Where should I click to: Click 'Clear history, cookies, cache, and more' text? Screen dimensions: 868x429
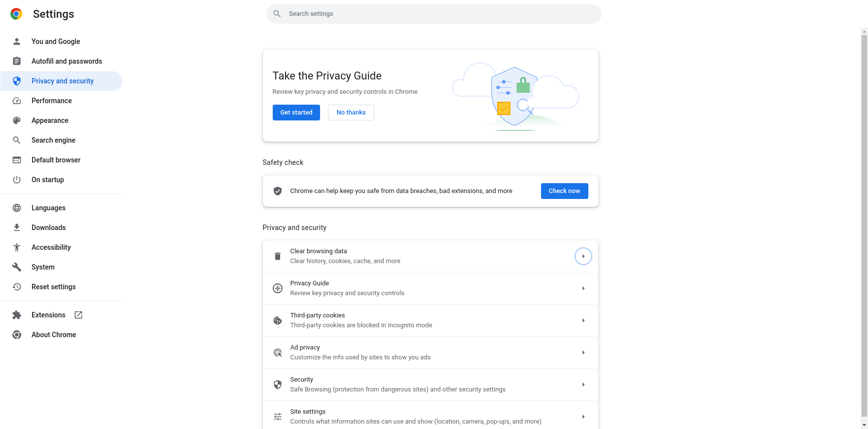tap(345, 261)
